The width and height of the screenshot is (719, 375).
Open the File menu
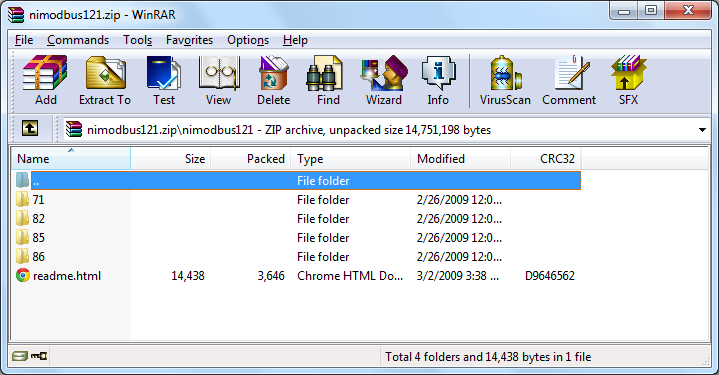coord(24,40)
